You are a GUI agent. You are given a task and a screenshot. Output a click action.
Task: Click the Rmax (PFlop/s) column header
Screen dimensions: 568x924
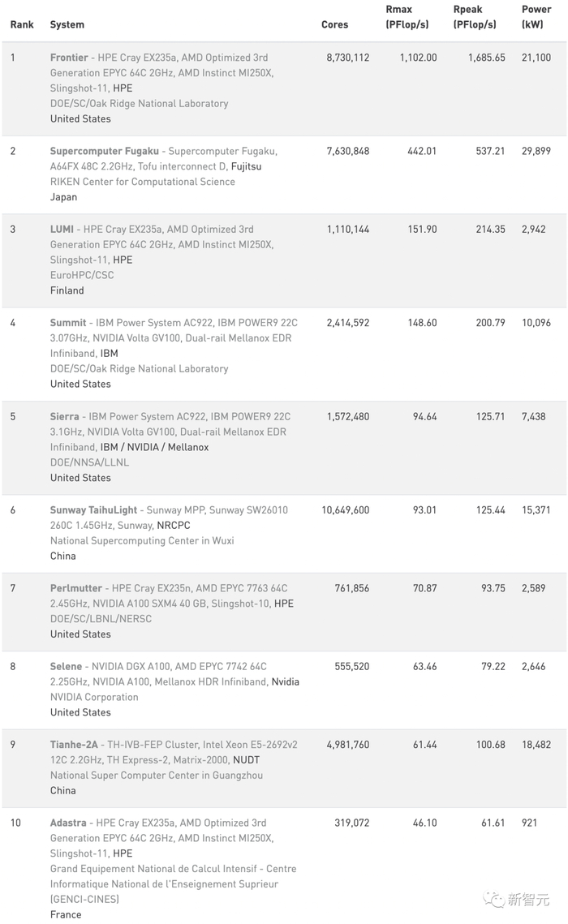(x=406, y=17)
